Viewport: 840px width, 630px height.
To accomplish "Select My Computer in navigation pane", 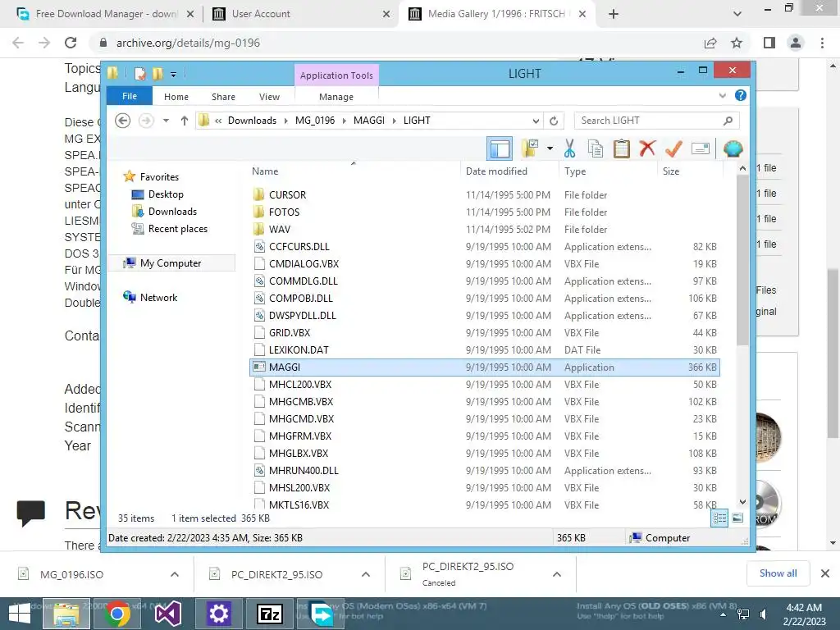I will click(171, 263).
